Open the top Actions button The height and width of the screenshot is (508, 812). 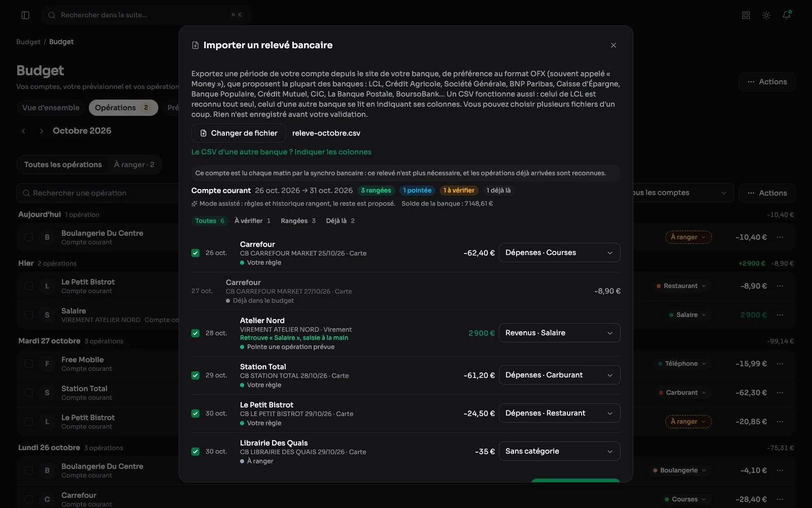click(x=767, y=82)
